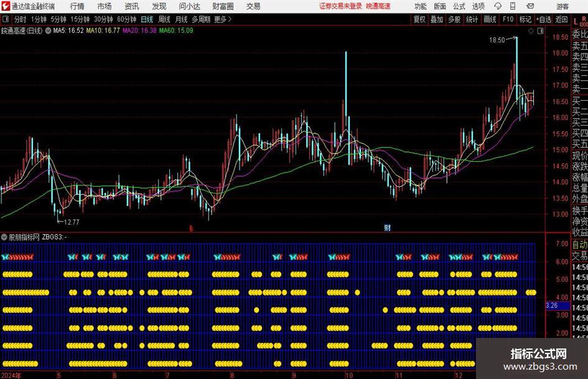Image resolution: width=588 pixels, height=379 pixels.
Task: Click the 复权 toolbar button
Action: [x=419, y=19]
